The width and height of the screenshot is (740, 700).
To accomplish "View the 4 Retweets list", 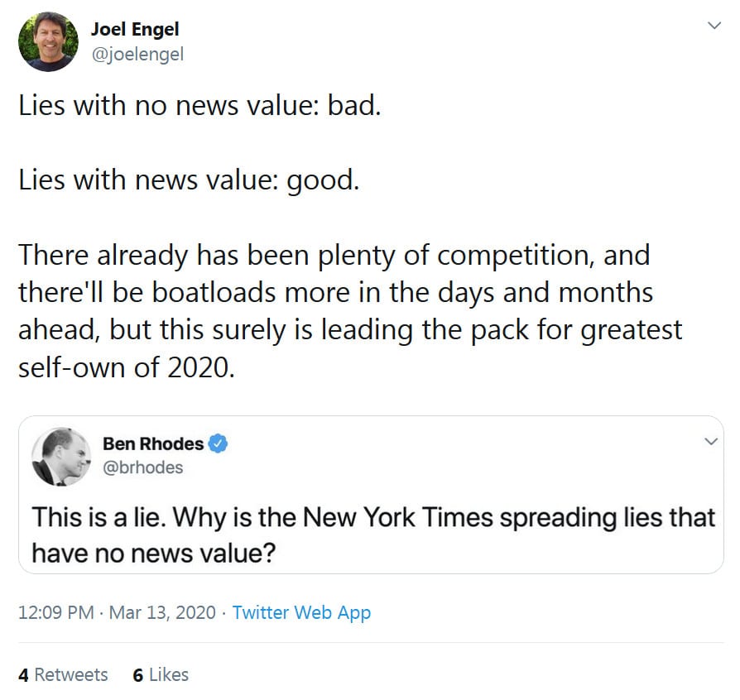I will (63, 674).
